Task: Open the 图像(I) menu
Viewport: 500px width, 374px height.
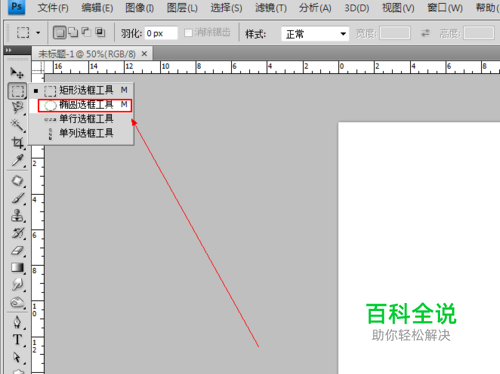Action: (140, 8)
